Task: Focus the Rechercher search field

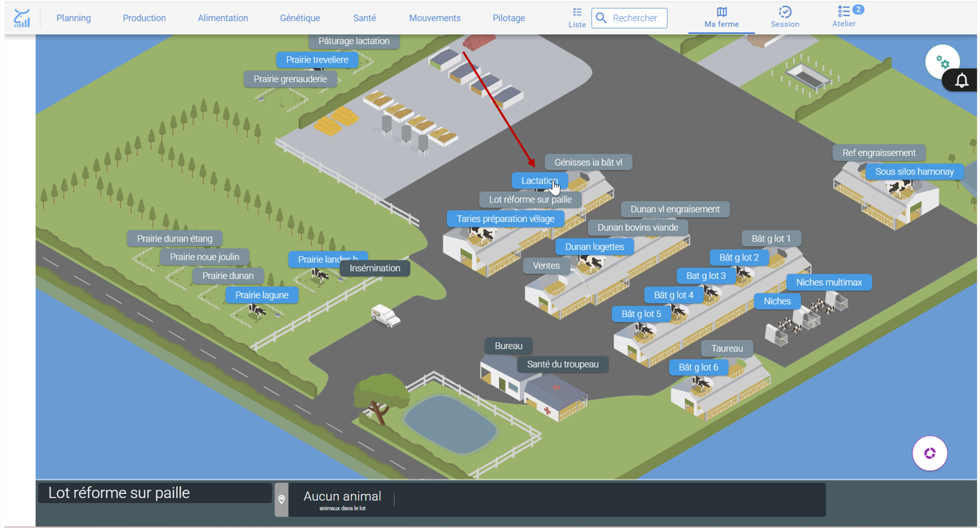Action: (x=630, y=18)
